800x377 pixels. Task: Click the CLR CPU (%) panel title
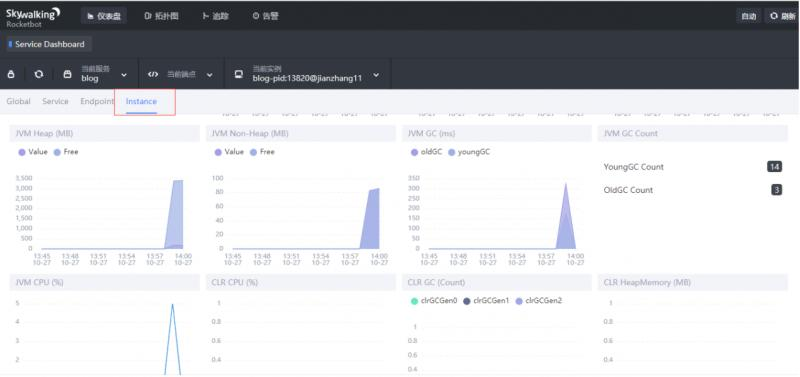coord(235,282)
